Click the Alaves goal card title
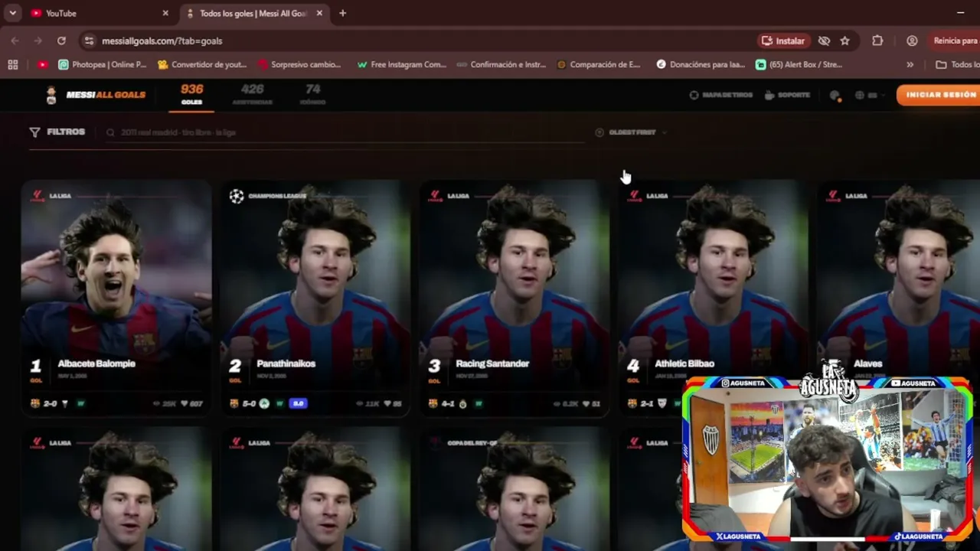Screen dimensions: 980x551 (867, 364)
